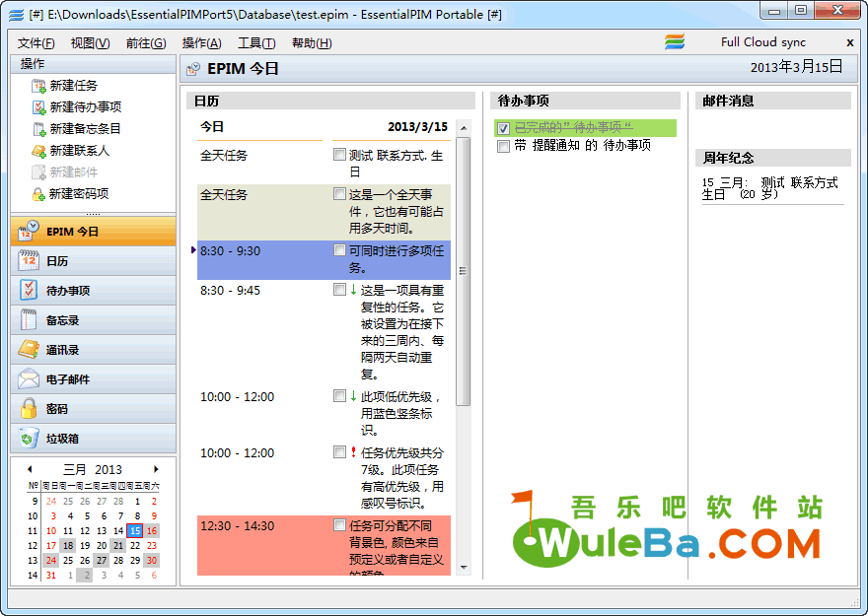Open the 垃圾箱 recycle bin icon
The height and width of the screenshot is (616, 868).
click(29, 438)
